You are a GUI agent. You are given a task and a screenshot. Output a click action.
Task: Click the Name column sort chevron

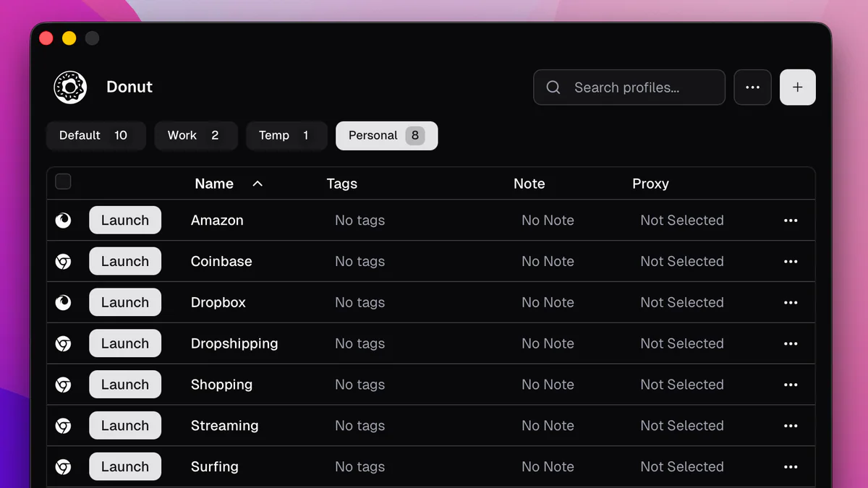click(x=258, y=184)
